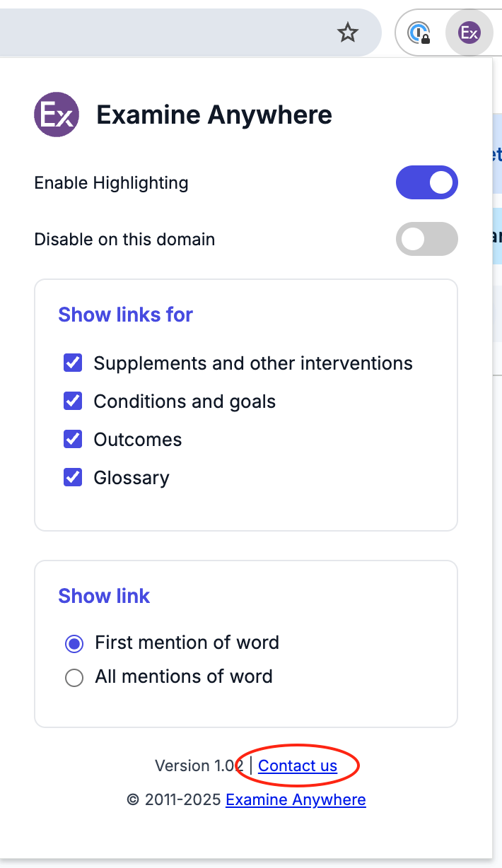This screenshot has width=502, height=868.
Task: Click the Show links for heading
Action: pyautogui.click(x=125, y=315)
